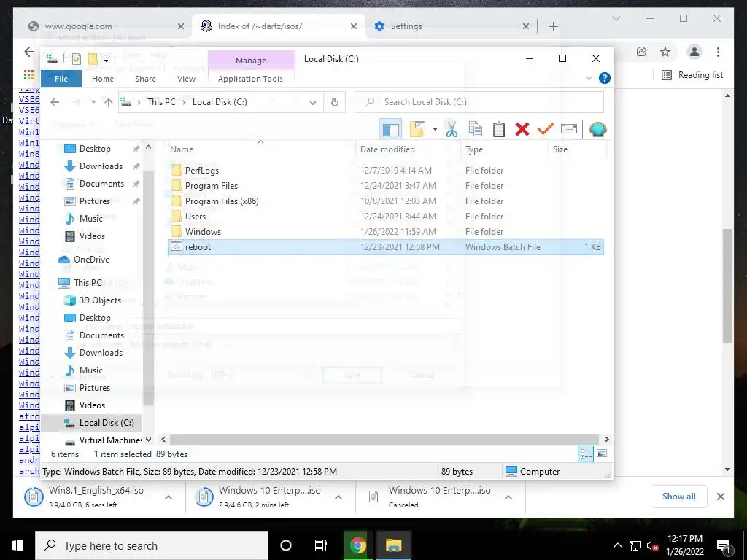The width and height of the screenshot is (747, 560).
Task: Click quick access New Folder icon
Action: (93, 59)
